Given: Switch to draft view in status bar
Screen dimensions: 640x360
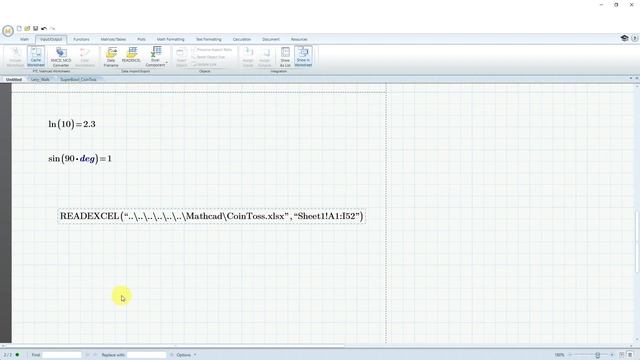Looking at the screenshot, I should [x=631, y=355].
